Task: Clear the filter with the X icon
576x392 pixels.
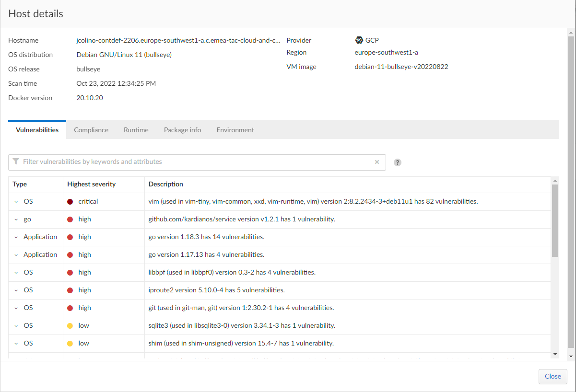Action: pos(377,162)
